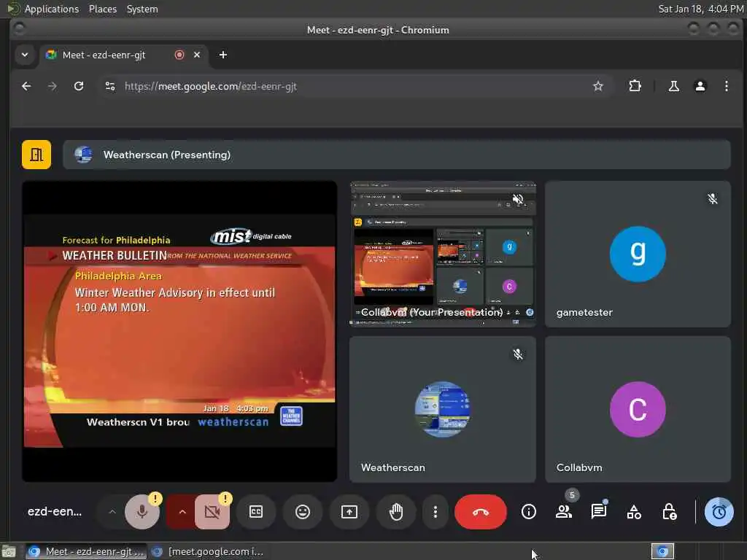Click the yellow layout icon beside presenter bar
747x560 pixels.
[36, 155]
